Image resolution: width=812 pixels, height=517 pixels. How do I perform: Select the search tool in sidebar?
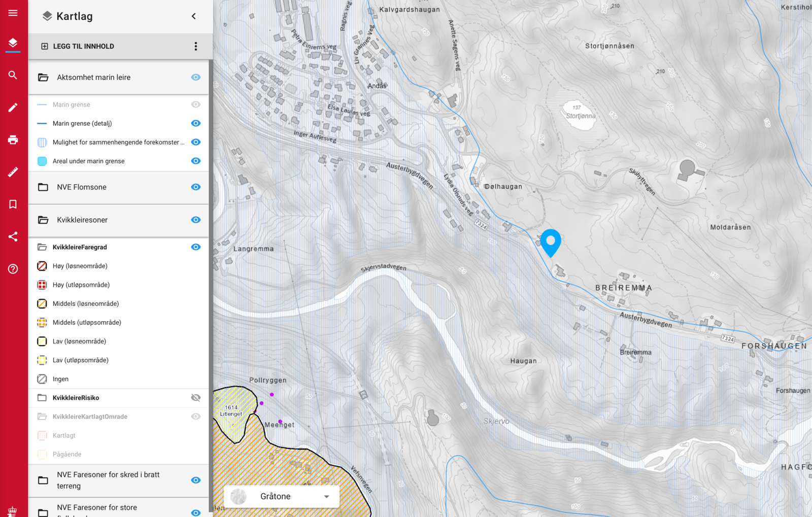coord(13,75)
